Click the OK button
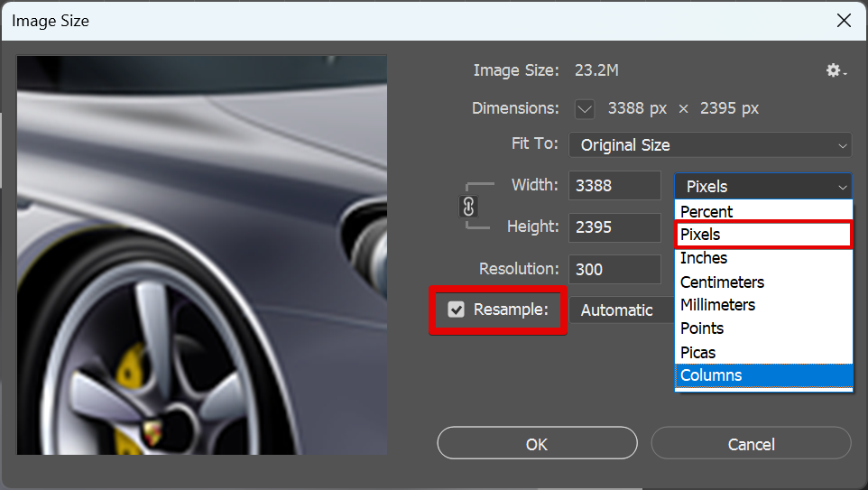Viewport: 868px width, 490px height. 537,443
